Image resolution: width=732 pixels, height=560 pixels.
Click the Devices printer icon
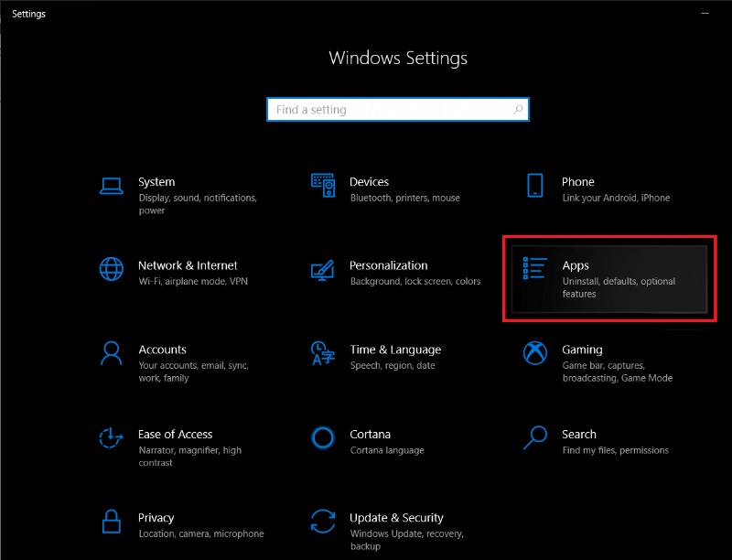(322, 185)
